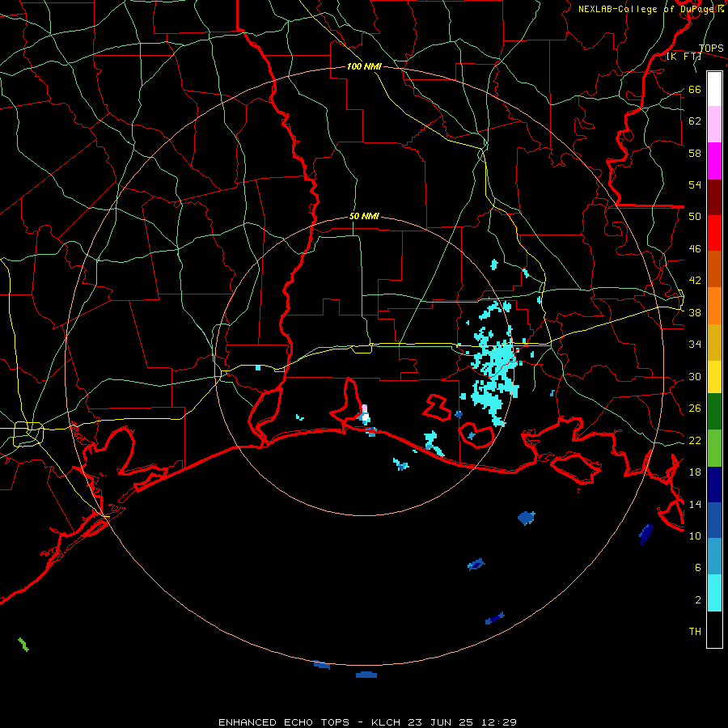Click the medium blue legend swatch

click(714, 520)
